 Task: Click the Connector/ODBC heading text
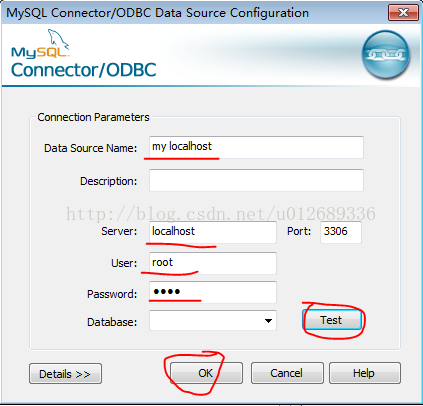coord(84,70)
